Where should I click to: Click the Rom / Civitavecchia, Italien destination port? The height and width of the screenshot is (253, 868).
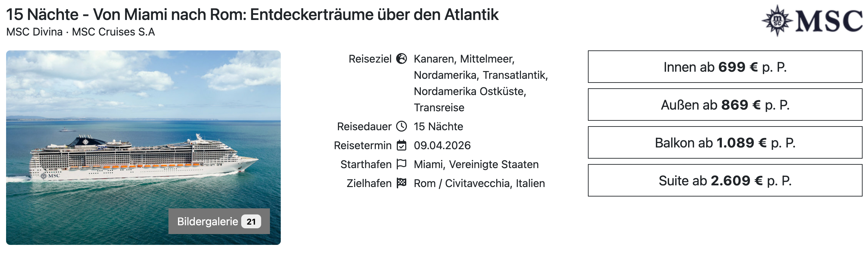pos(479,183)
